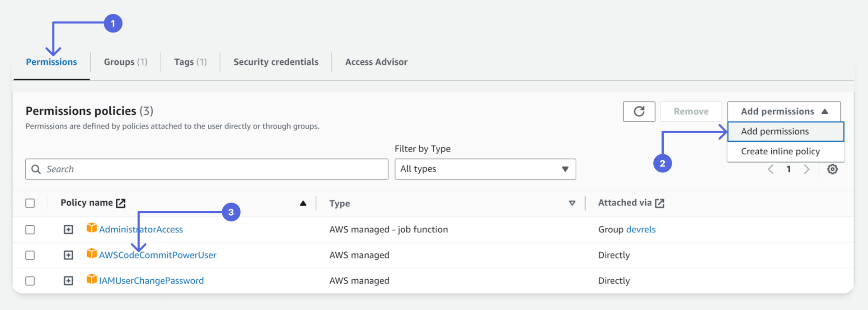Expand the AWSCodeCommitPowerUser policy details

[x=68, y=255]
